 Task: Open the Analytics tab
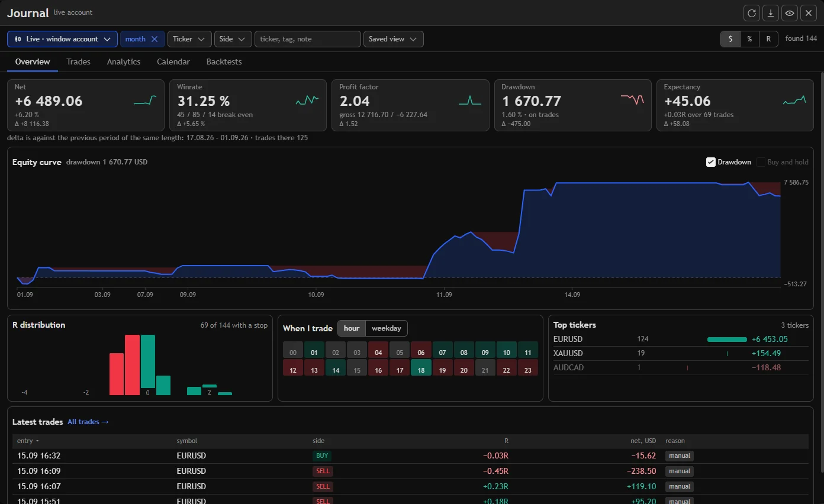click(124, 62)
